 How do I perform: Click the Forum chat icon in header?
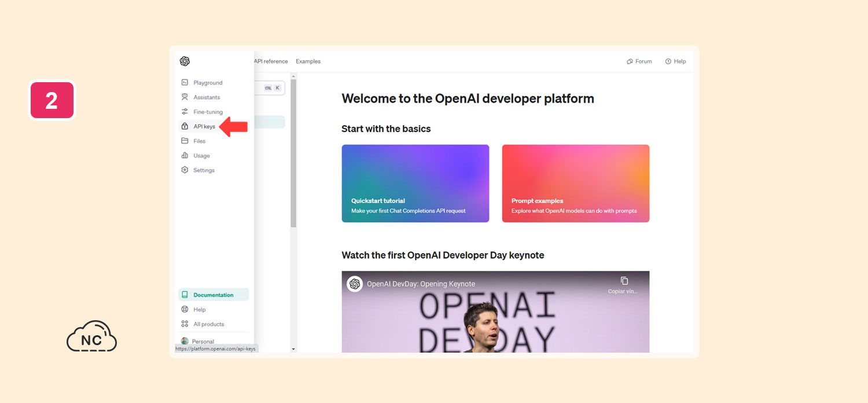point(630,61)
